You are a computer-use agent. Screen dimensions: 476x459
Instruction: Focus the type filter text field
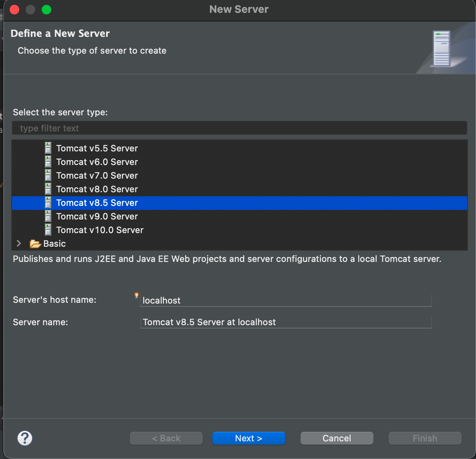click(239, 128)
